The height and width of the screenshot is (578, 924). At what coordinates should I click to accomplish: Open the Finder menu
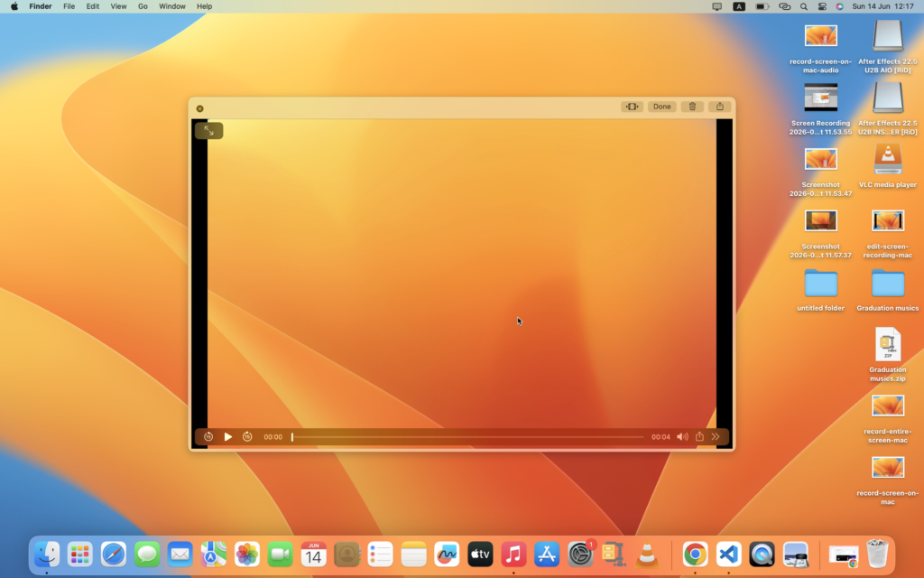coord(41,6)
